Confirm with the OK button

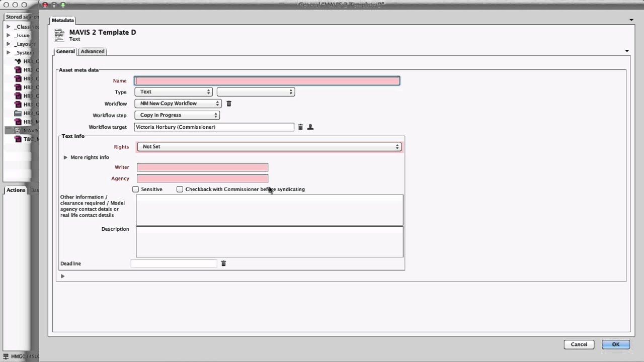[615, 344]
